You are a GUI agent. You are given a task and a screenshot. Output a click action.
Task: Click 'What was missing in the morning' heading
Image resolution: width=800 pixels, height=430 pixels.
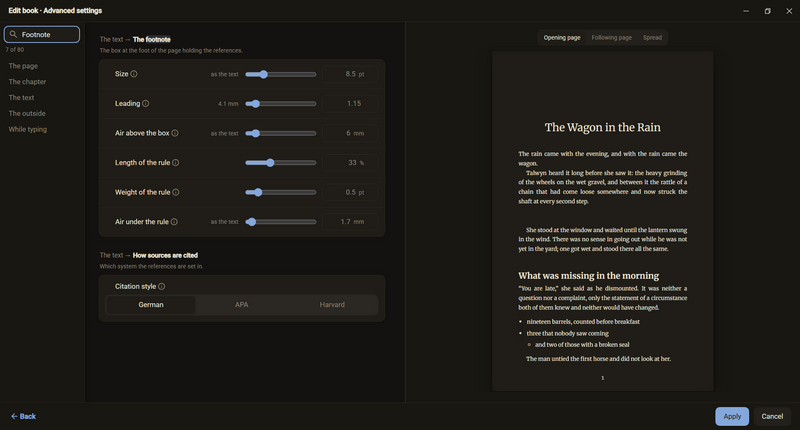click(x=589, y=275)
